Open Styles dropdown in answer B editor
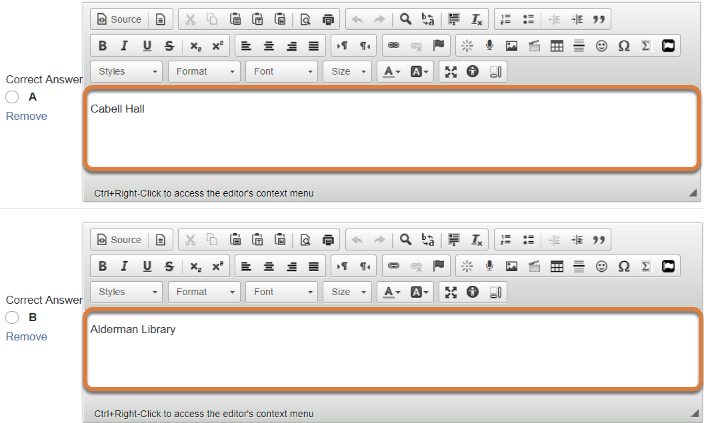This screenshot has height=423, width=704. click(x=127, y=292)
